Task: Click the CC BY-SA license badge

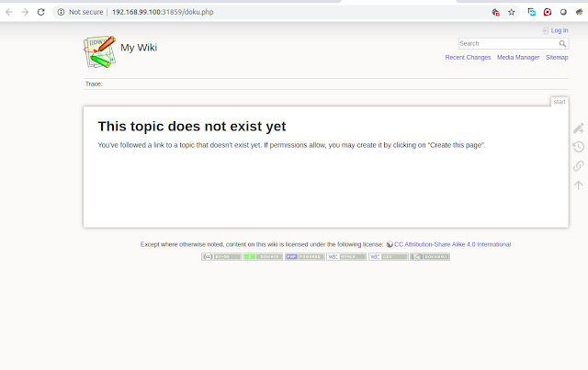Action: coord(221,257)
